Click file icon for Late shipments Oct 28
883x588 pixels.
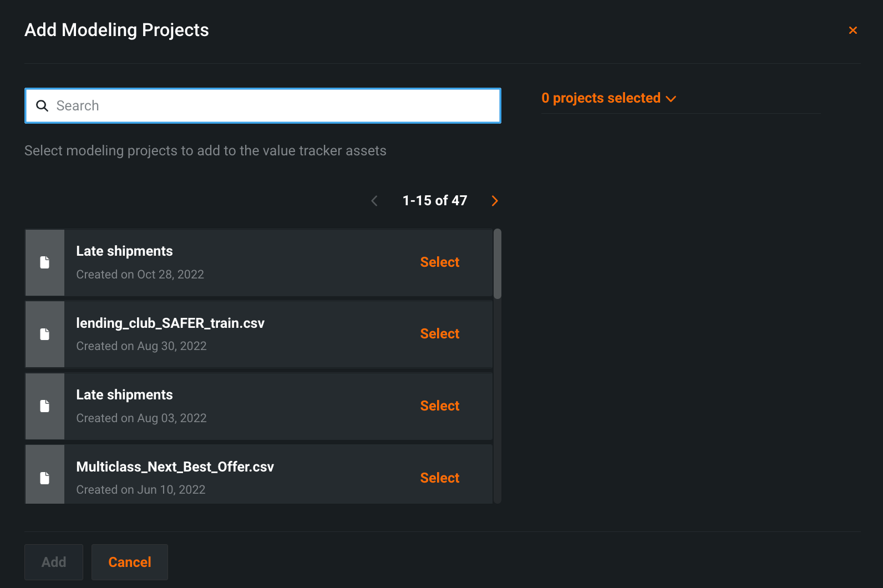[x=45, y=262]
